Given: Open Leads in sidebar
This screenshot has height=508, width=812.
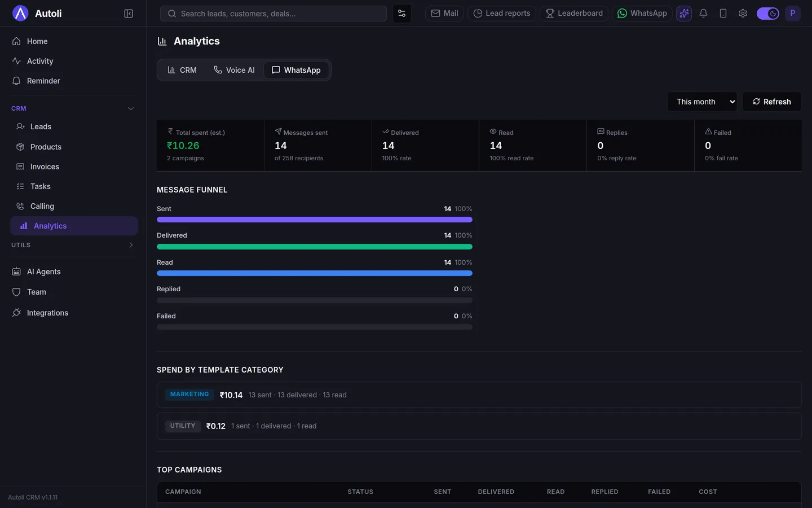Looking at the screenshot, I should tap(74, 126).
